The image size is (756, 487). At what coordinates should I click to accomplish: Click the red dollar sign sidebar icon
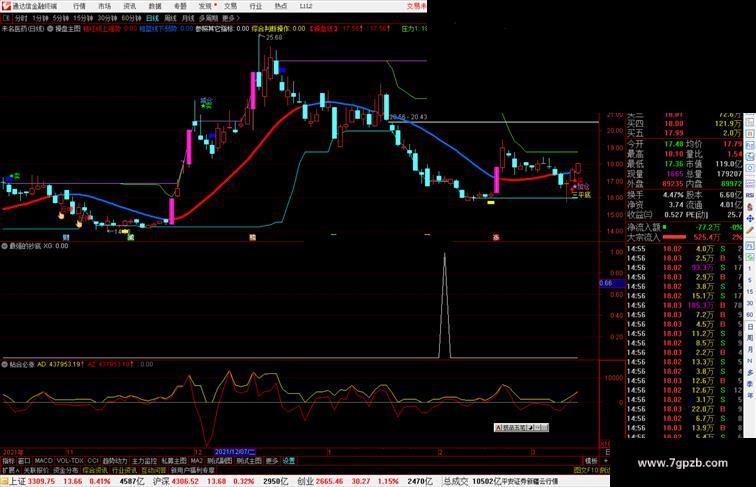750,207
